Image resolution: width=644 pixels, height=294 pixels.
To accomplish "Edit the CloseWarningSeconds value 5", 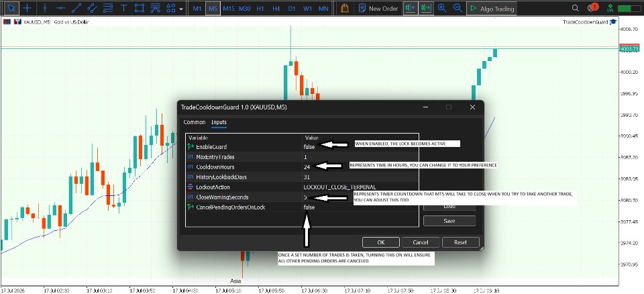I will pyautogui.click(x=360, y=197).
